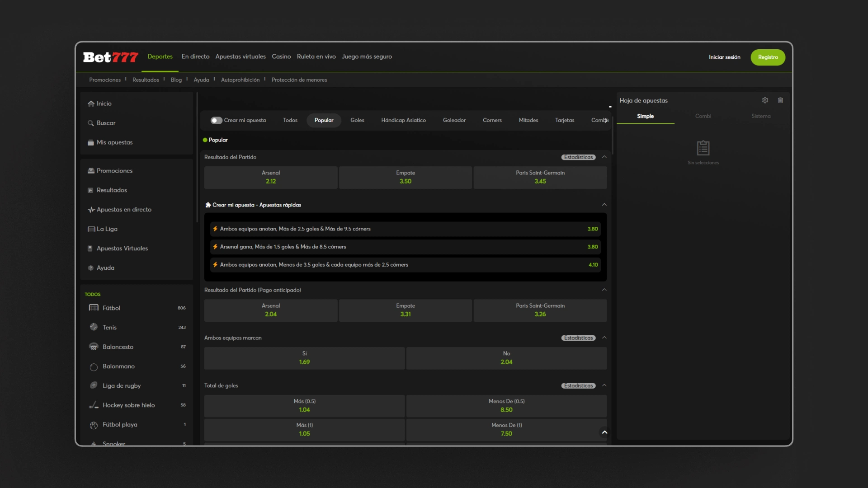Viewport: 868px width, 488px height.
Task: Click the scroll-to-top arrow button
Action: click(x=604, y=432)
